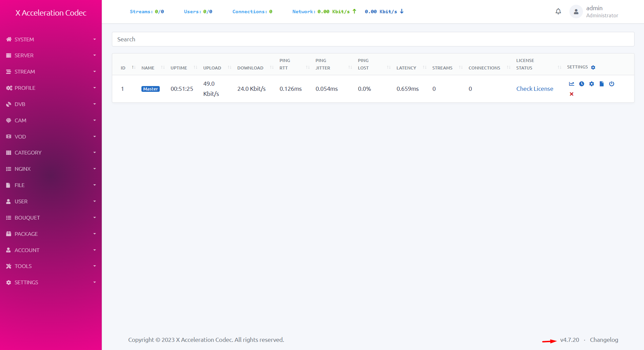This screenshot has width=644, height=350.
Task: Click the Check License link
Action: pos(534,89)
